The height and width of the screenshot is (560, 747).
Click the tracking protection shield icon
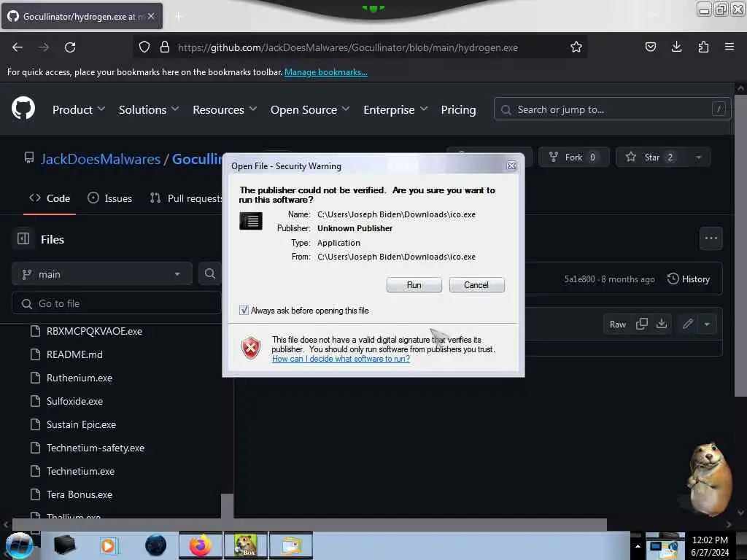click(x=144, y=47)
